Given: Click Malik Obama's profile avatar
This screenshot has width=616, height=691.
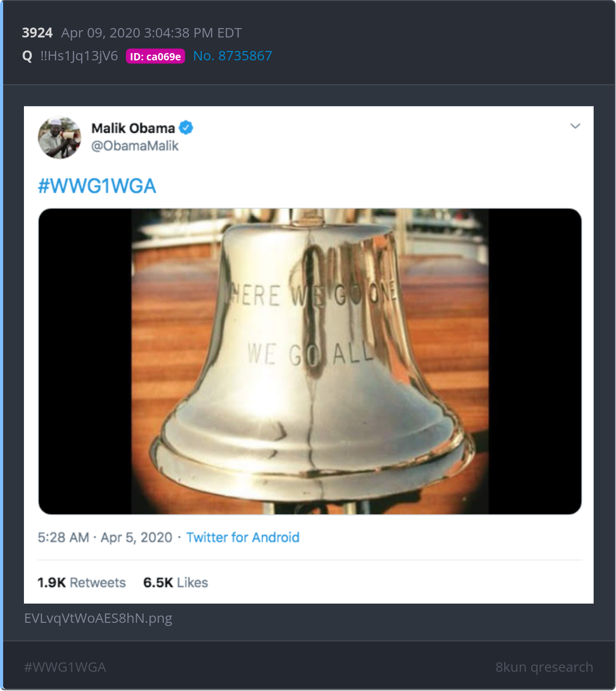Looking at the screenshot, I should coord(59,137).
